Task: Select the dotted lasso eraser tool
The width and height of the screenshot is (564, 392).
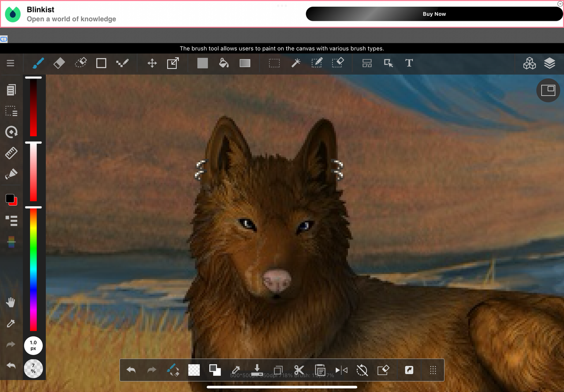Action: pos(81,63)
